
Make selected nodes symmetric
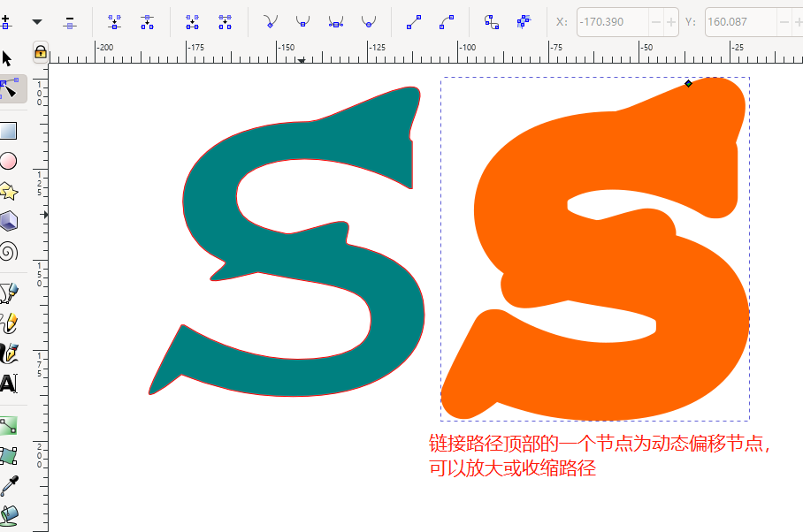point(336,22)
